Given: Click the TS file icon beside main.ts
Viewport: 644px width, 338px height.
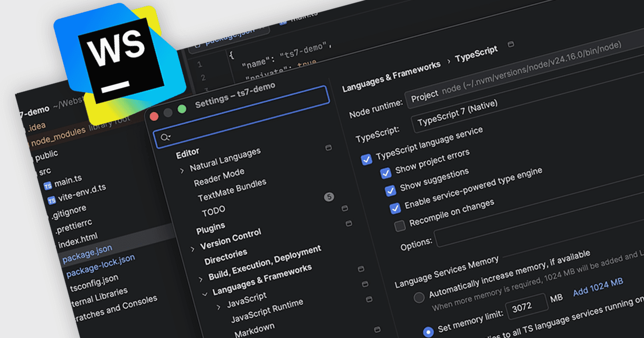Looking at the screenshot, I should (x=48, y=186).
